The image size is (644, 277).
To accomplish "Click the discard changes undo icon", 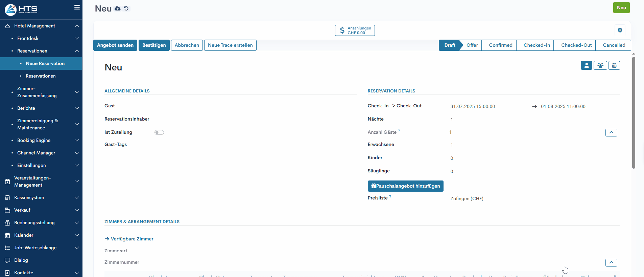I will [x=126, y=8].
